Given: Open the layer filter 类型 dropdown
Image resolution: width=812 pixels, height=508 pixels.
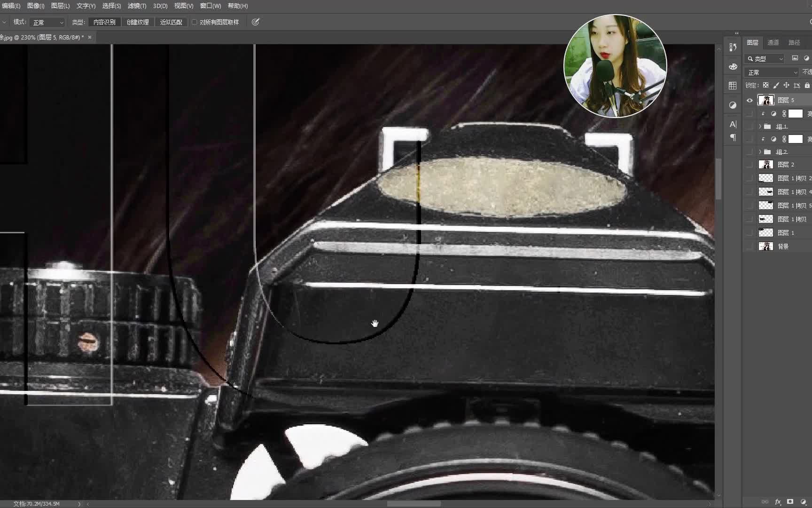Looking at the screenshot, I should click(x=765, y=58).
